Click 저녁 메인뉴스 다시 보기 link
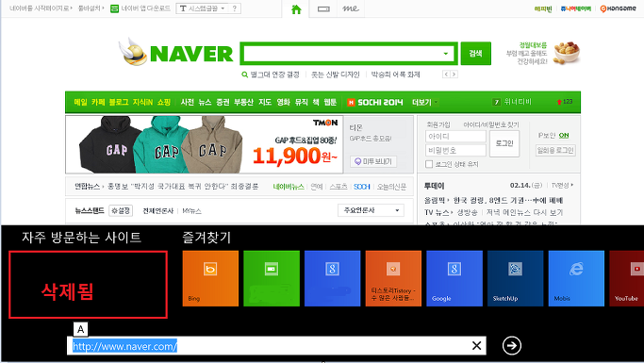This screenshot has width=644, height=363. pyautogui.click(x=524, y=212)
